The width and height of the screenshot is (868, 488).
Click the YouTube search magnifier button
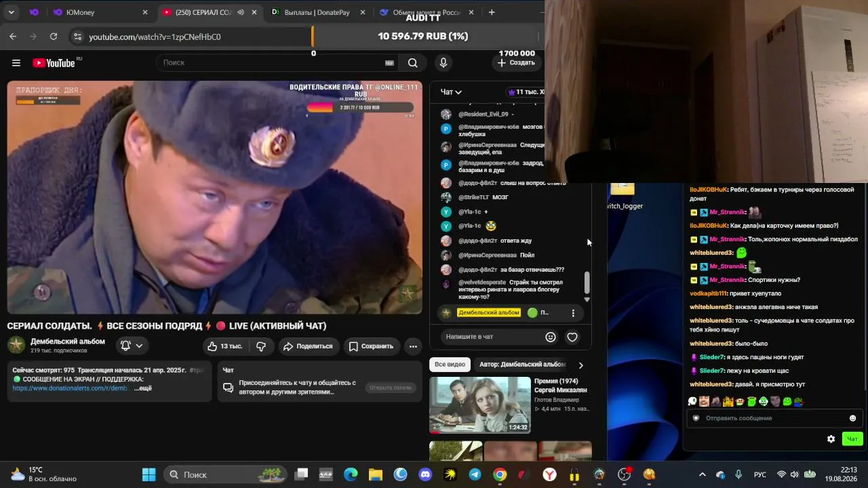pos(412,63)
